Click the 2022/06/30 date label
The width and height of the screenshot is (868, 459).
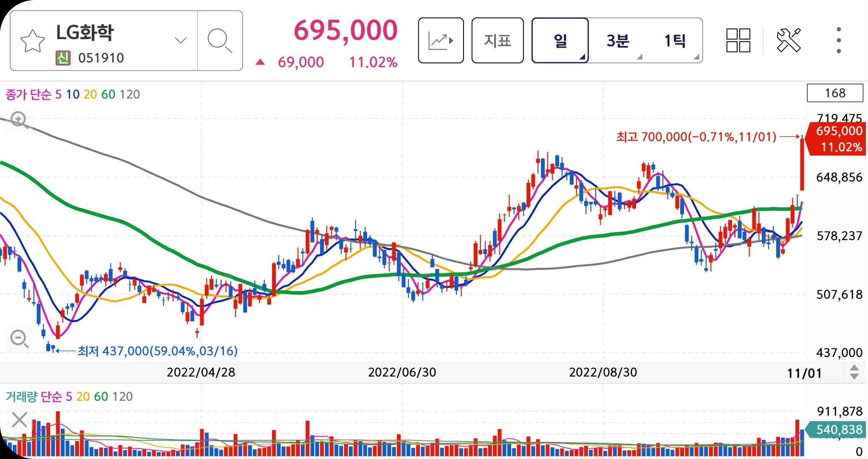tap(402, 372)
